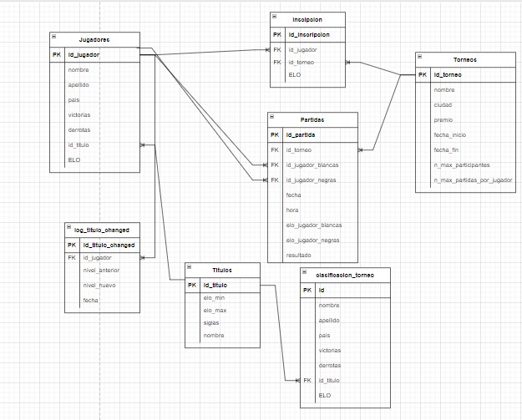Collapse the inscripcion table
The width and height of the screenshot is (522, 420).
(x=275, y=18)
